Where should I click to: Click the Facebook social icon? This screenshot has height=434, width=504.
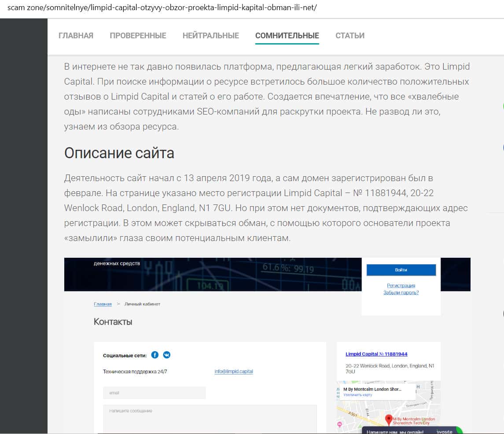point(155,355)
